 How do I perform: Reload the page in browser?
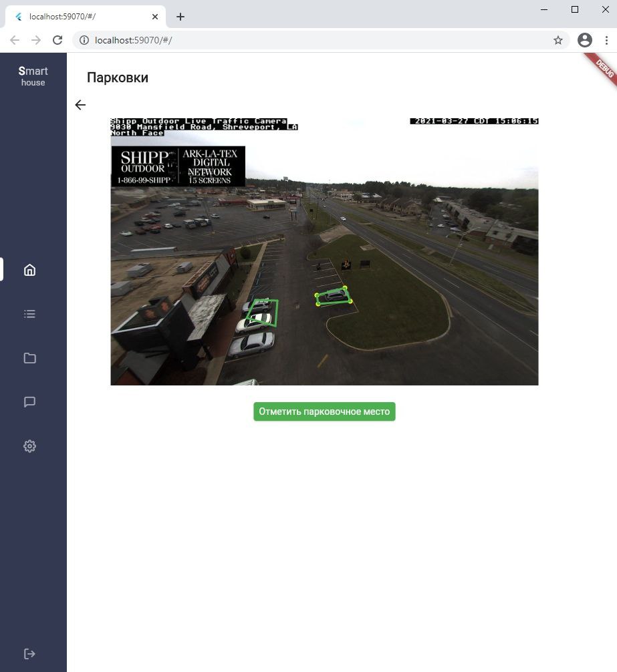coord(57,40)
